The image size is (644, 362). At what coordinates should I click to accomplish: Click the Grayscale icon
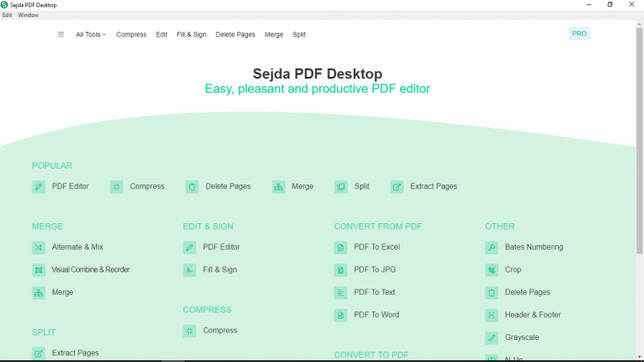(491, 338)
